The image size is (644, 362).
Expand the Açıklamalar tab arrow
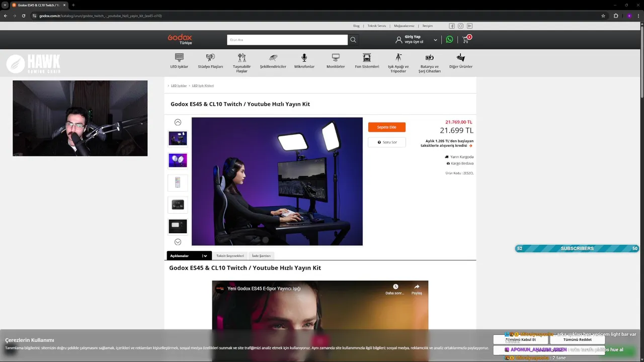coord(205,256)
